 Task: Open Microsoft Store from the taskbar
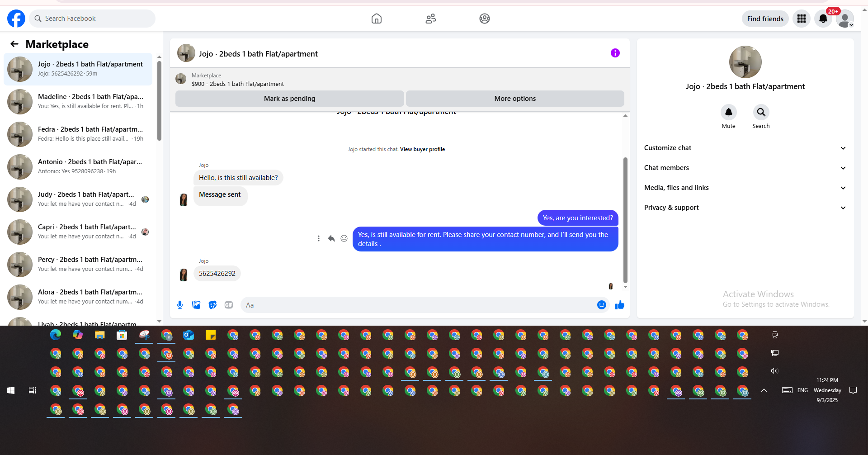[122, 335]
